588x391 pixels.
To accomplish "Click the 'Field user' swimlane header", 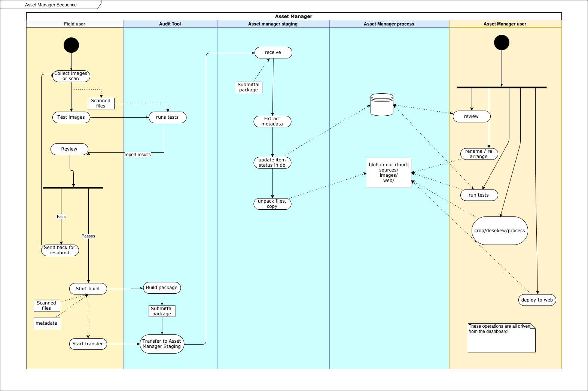I will coord(75,24).
